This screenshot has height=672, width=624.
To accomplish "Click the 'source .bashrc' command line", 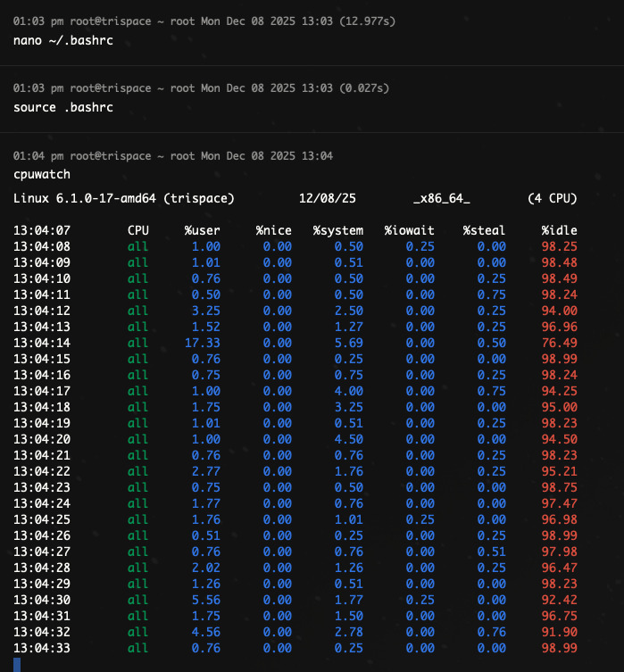I will tap(63, 107).
